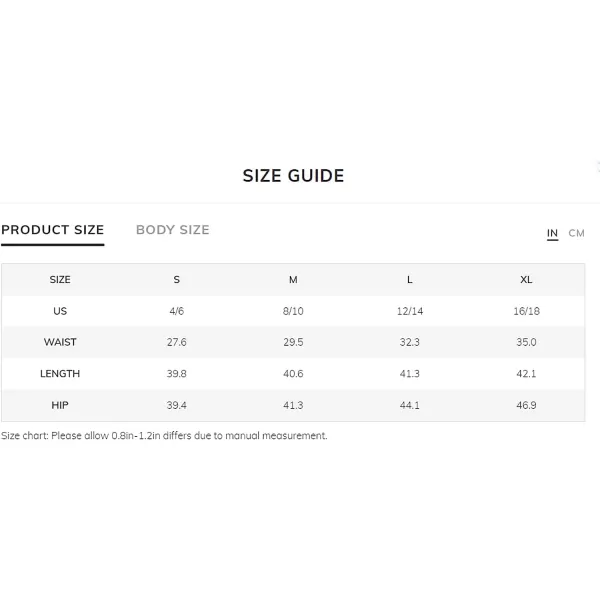600x600 pixels.
Task: Toggle units to CM
Action: pos(576,233)
